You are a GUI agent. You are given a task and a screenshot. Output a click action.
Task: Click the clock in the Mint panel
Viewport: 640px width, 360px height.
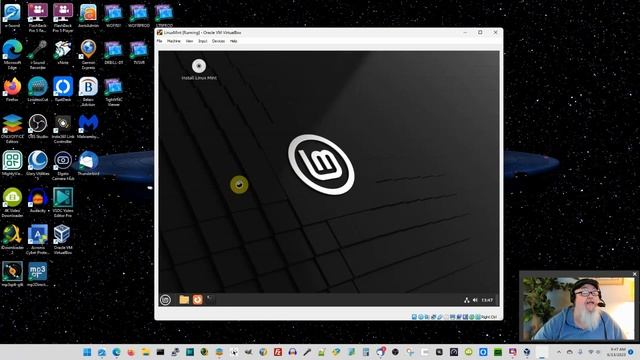tap(487, 300)
